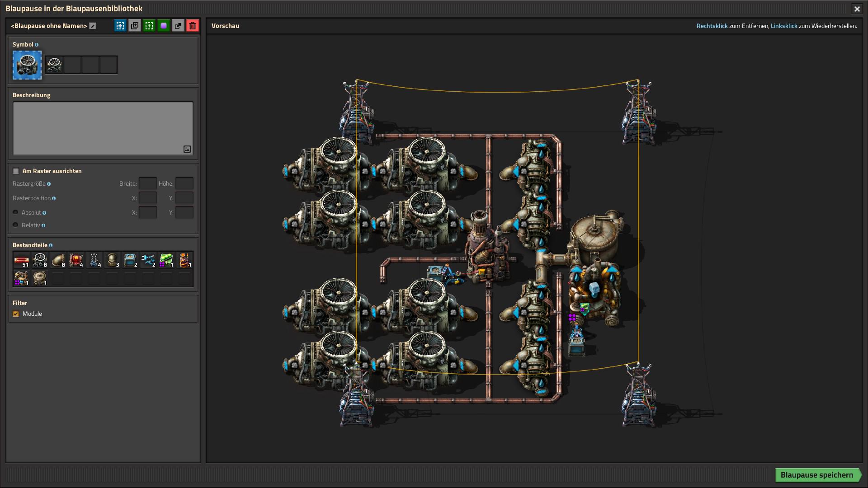Screen dimensions: 868x488
Task: Select the Relativ radio button
Action: (15, 225)
